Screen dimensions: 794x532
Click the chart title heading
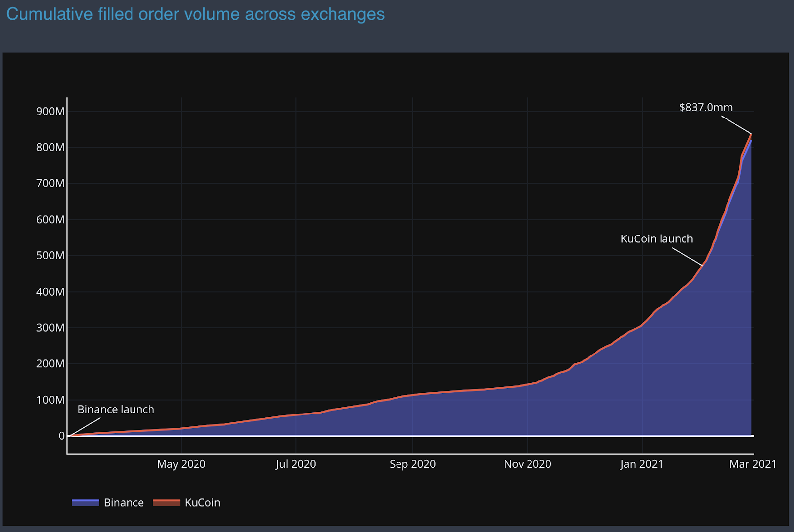[x=195, y=14]
